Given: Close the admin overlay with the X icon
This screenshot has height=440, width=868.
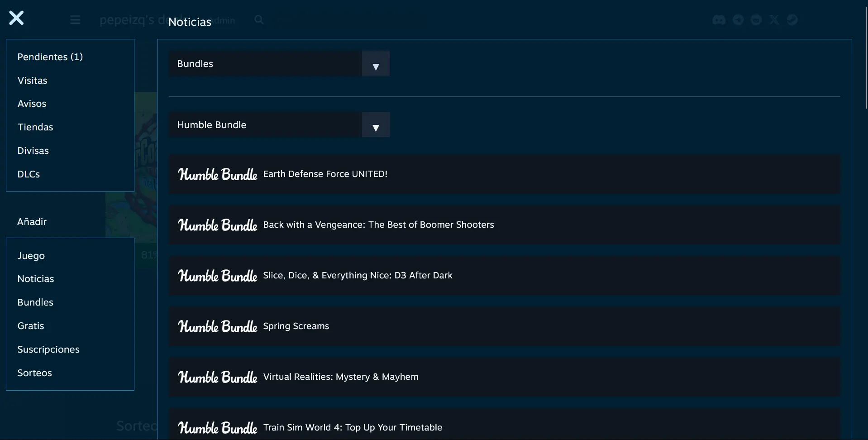Looking at the screenshot, I should click(16, 18).
